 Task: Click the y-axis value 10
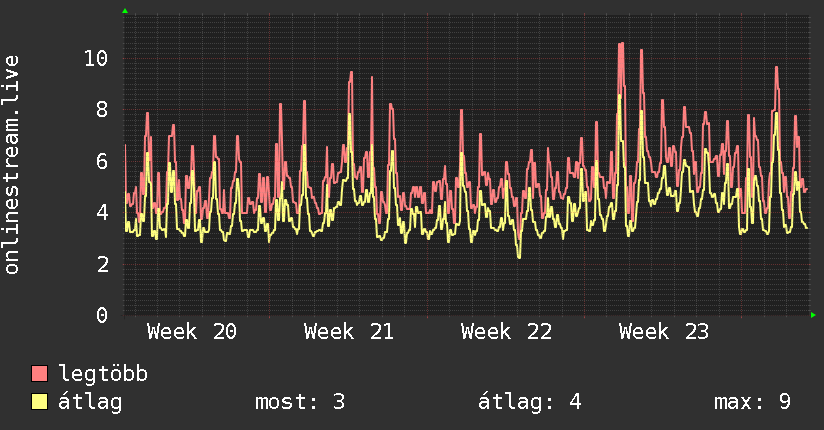point(96,58)
